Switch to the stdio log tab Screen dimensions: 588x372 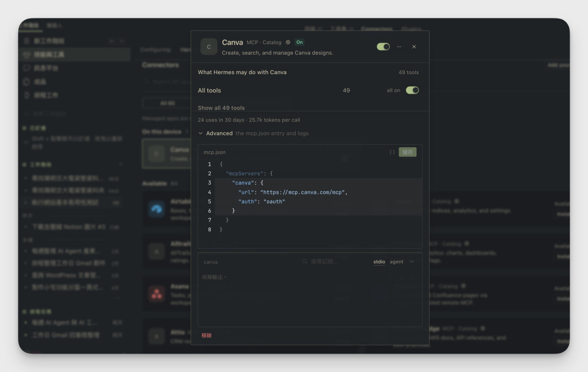[379, 262]
